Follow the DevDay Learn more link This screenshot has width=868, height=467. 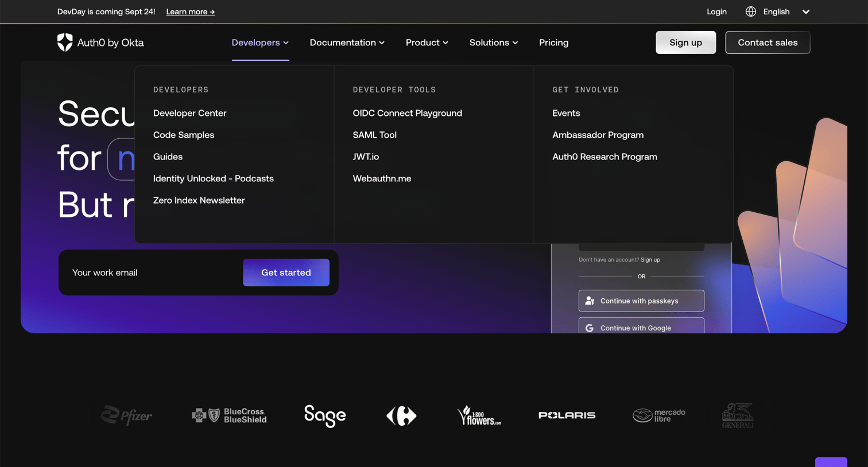coord(191,11)
